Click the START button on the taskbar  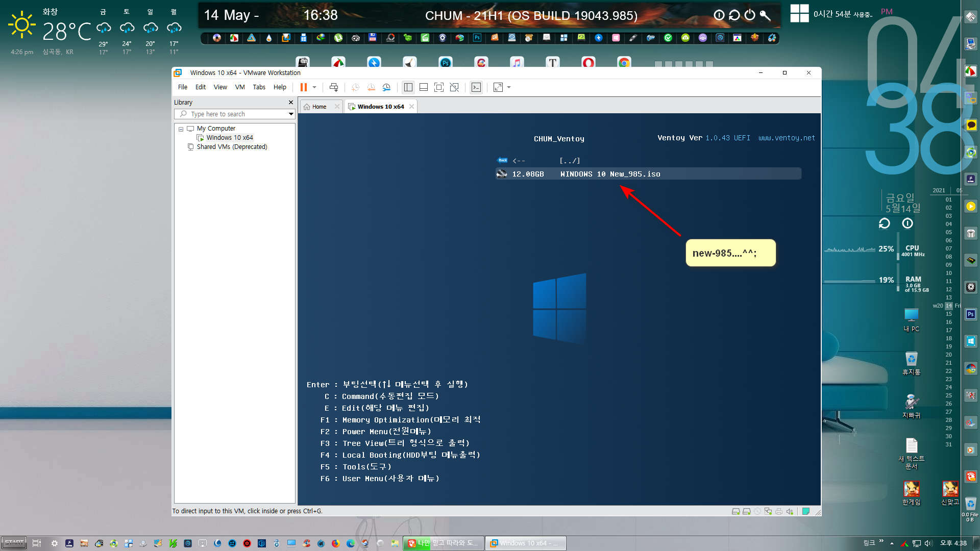pos(14,543)
